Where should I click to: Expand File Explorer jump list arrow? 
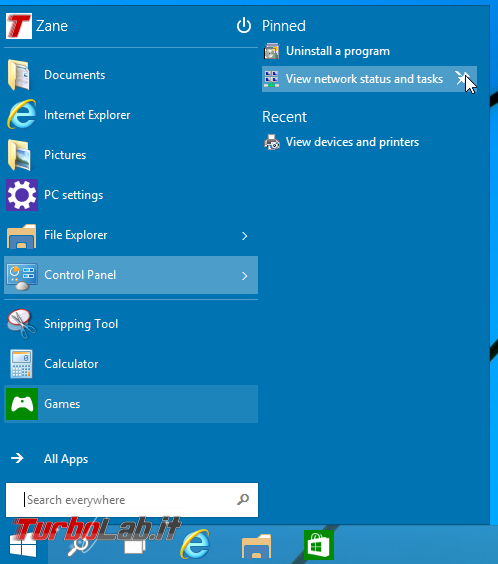coord(245,236)
